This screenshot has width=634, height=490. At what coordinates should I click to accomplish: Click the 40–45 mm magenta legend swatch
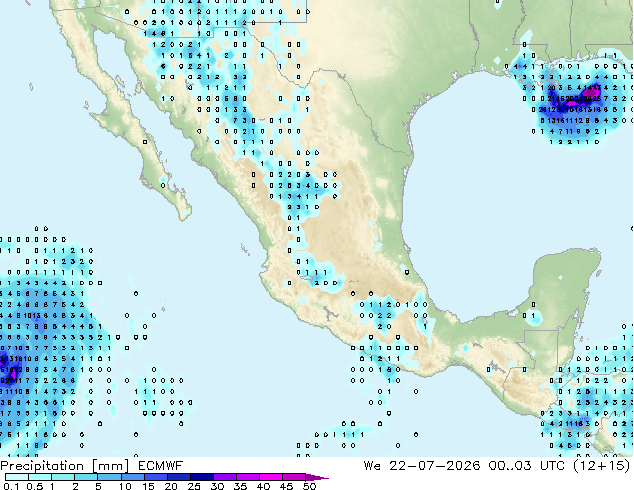pos(271,477)
